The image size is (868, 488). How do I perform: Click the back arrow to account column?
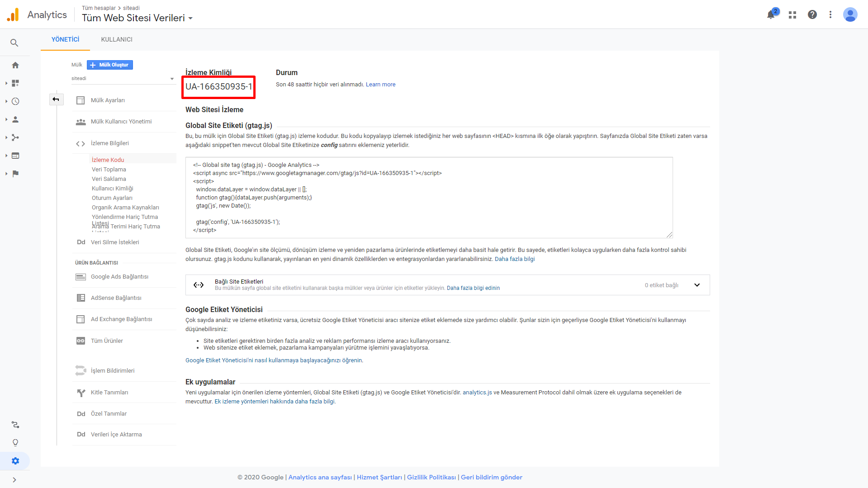(x=56, y=99)
